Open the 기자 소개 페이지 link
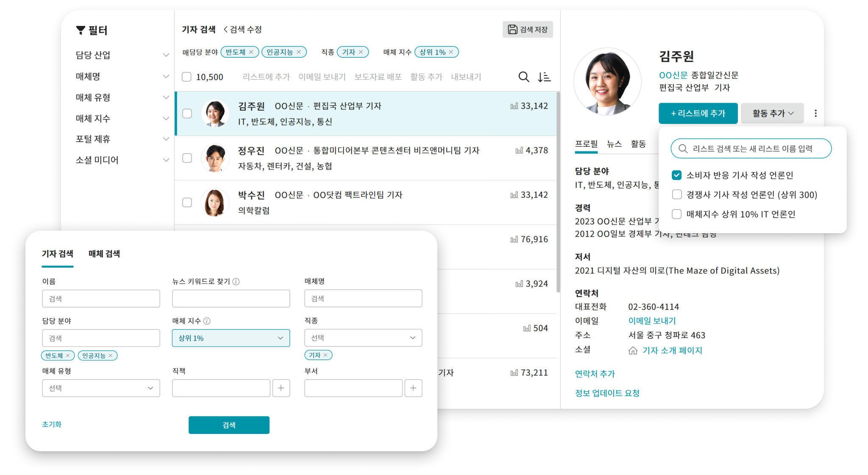 pos(672,350)
